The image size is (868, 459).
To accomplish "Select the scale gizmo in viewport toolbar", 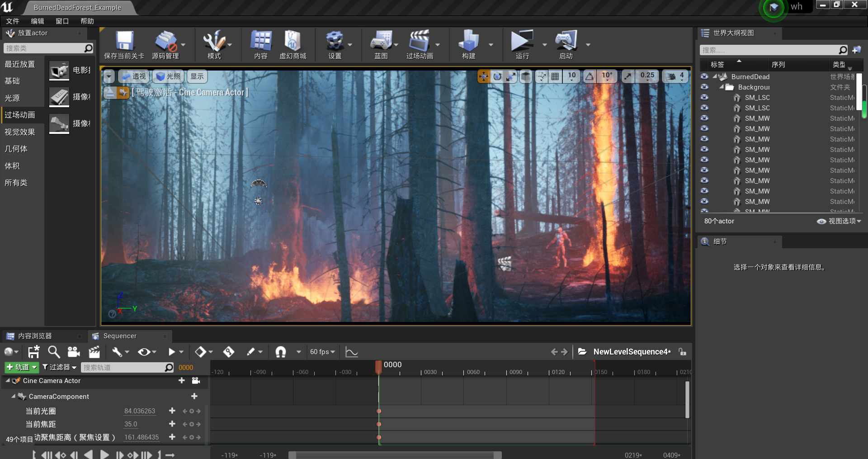I will [511, 76].
